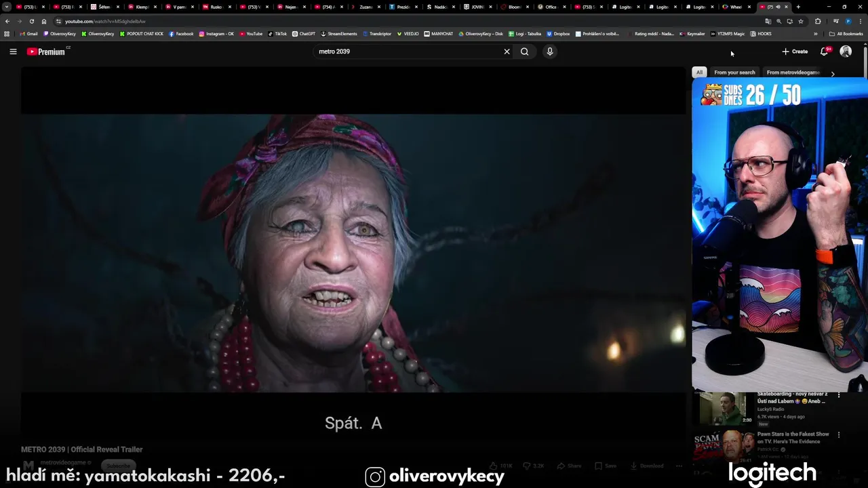The width and height of the screenshot is (868, 488).
Task: Click Pawn Stars is the Fakest Show title
Action: point(793,438)
